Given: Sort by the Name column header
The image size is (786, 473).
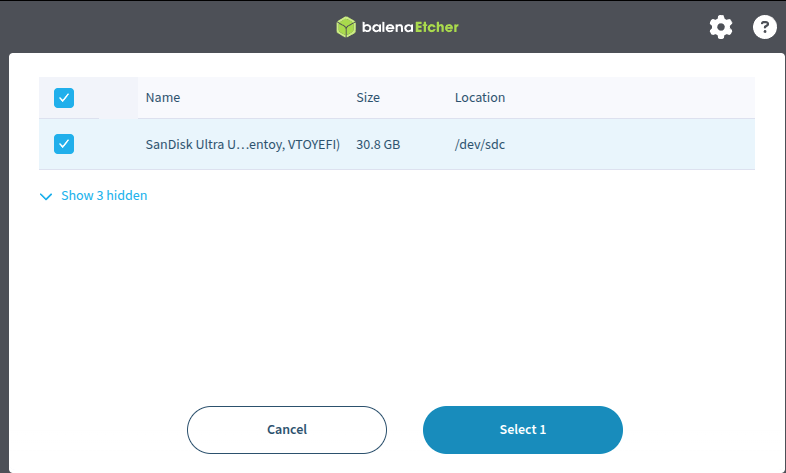Looking at the screenshot, I should [x=163, y=98].
